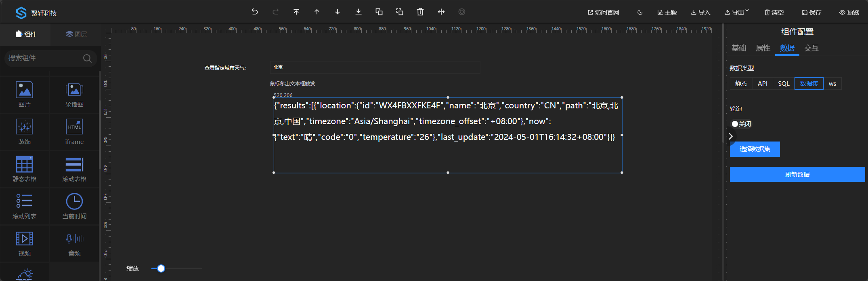
Task: Click the 刷新数据 refresh button
Action: tap(797, 174)
